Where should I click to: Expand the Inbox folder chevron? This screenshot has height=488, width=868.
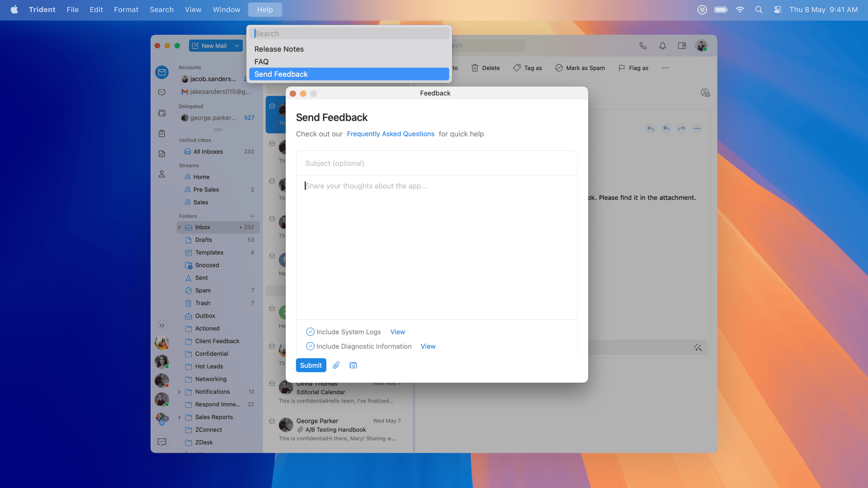tap(179, 227)
